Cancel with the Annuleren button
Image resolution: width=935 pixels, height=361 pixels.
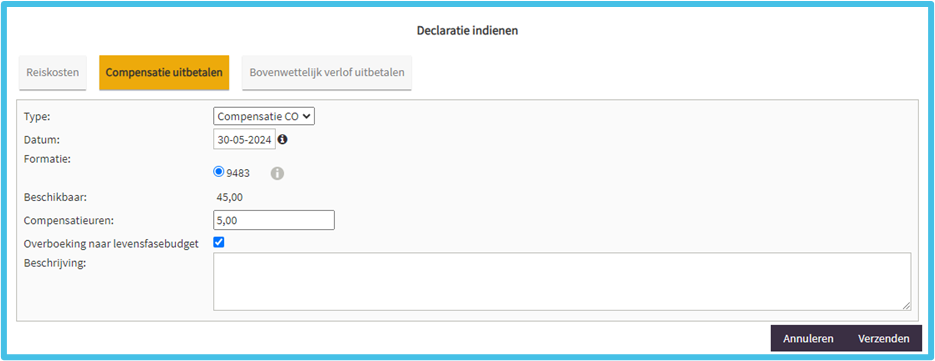click(808, 338)
